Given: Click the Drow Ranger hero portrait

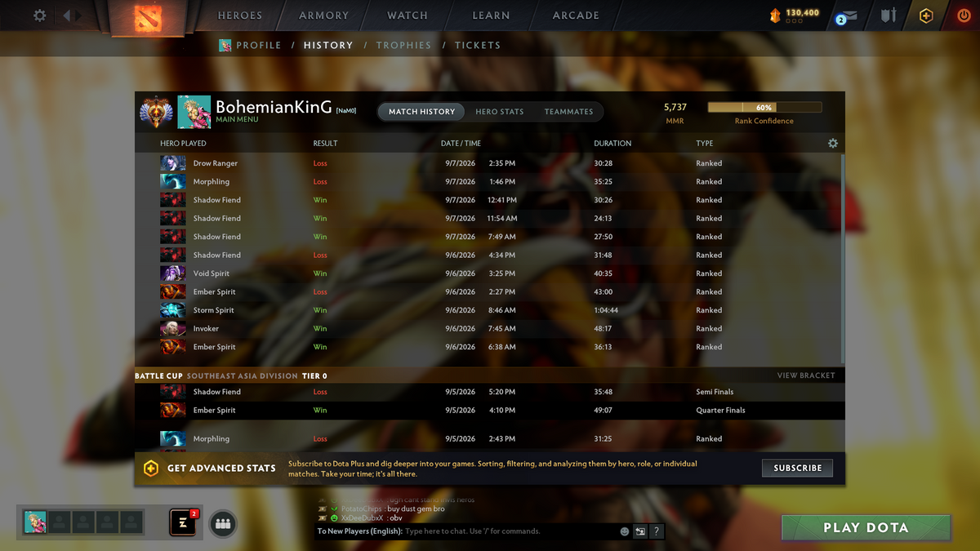Looking at the screenshot, I should (x=173, y=163).
